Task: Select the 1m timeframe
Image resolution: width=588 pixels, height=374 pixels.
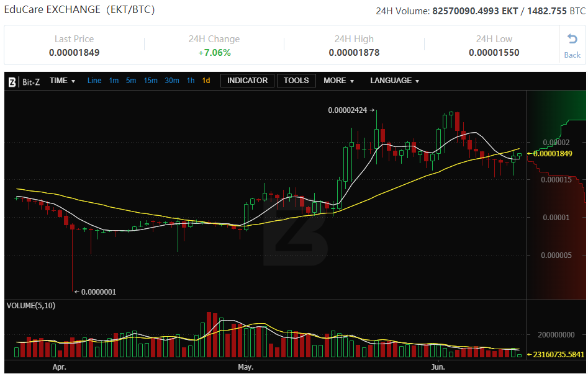Action: click(x=114, y=81)
